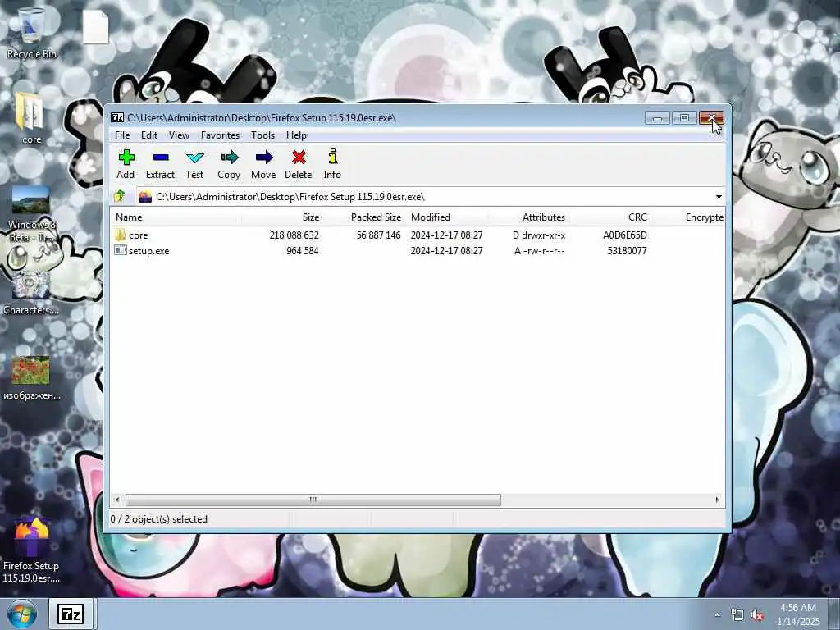Select Windows 8 Beta desktop image
The height and width of the screenshot is (630, 840).
tap(31, 214)
